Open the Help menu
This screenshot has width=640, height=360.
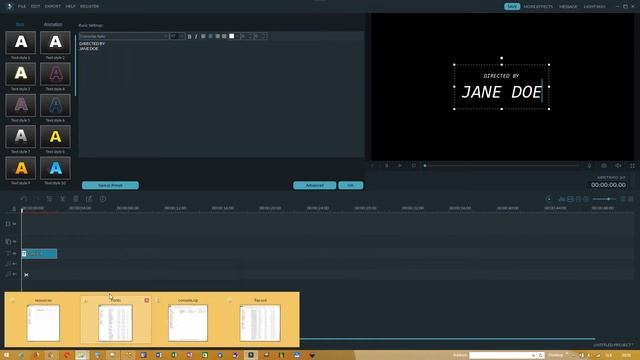[x=71, y=7]
